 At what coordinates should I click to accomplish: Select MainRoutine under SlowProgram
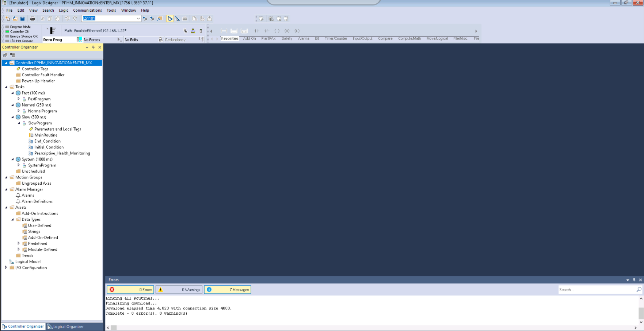point(46,135)
